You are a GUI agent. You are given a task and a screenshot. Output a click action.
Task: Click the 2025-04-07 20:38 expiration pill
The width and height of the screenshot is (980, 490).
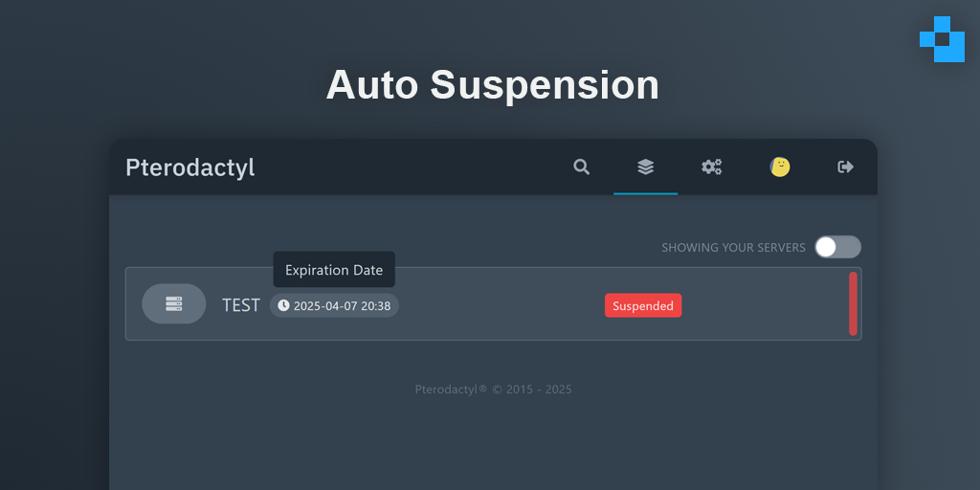click(x=334, y=305)
